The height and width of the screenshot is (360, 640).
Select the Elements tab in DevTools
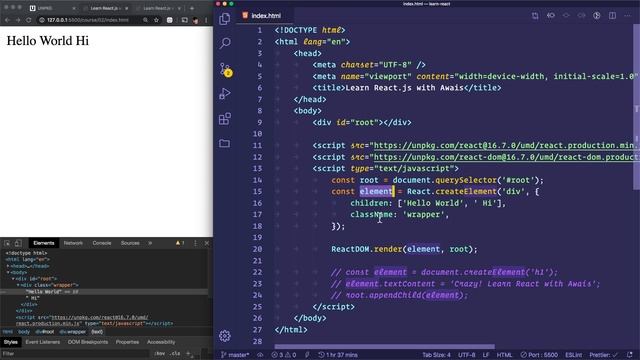[44, 243]
